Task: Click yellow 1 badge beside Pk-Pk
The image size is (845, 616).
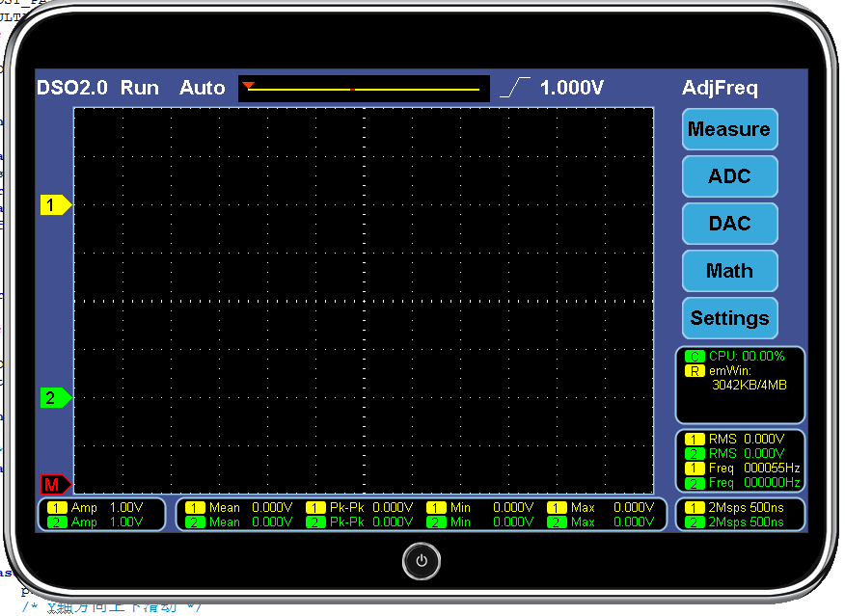Action: coord(315,508)
